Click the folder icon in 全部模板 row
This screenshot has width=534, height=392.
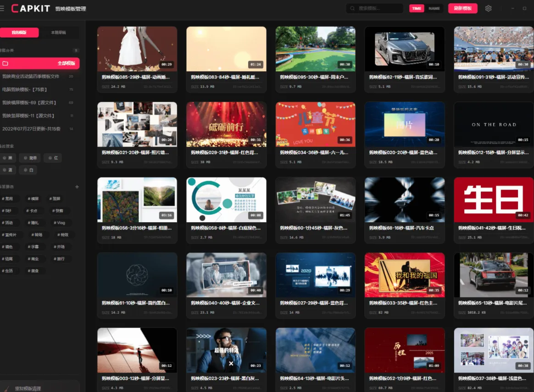5,63
